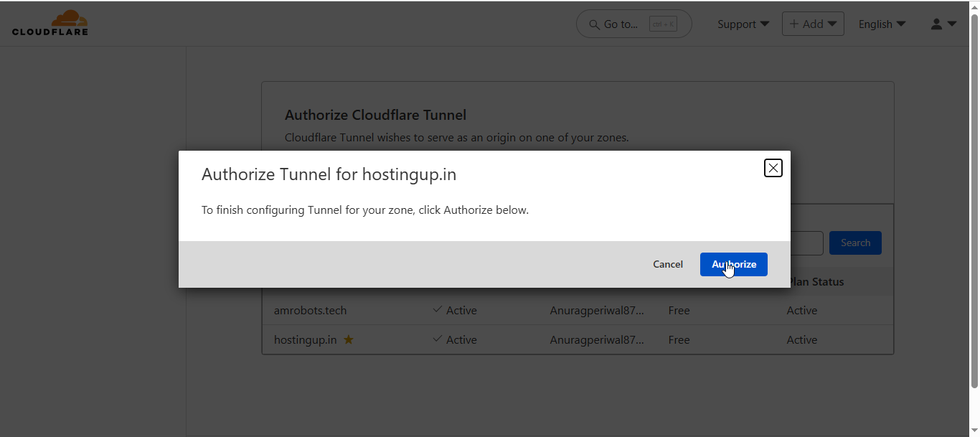The width and height of the screenshot is (980, 437).
Task: Click account name in amrobots.tech row
Action: coord(597,311)
